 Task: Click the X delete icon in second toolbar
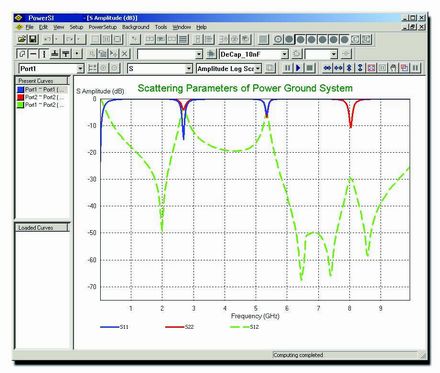[x=125, y=54]
